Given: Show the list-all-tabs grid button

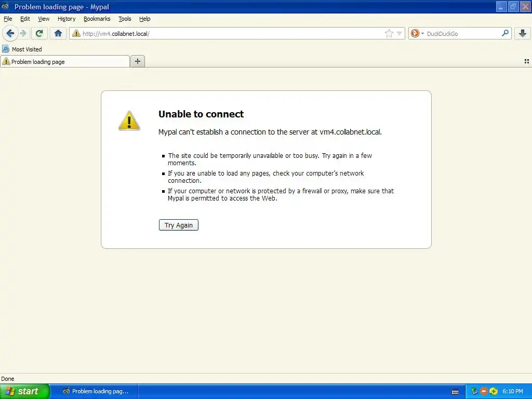Looking at the screenshot, I should 527,61.
